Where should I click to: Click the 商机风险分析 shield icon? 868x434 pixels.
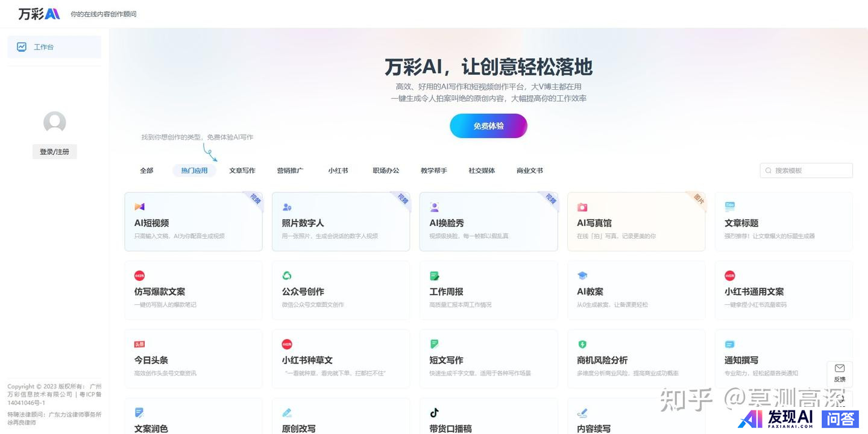582,344
